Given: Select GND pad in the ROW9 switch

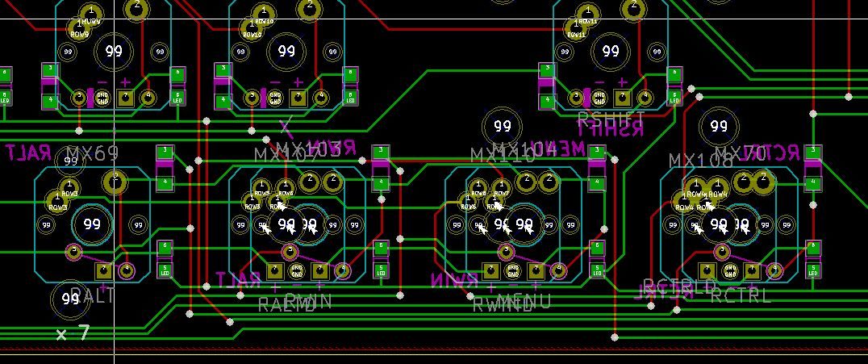Looking at the screenshot, I should point(102,98).
